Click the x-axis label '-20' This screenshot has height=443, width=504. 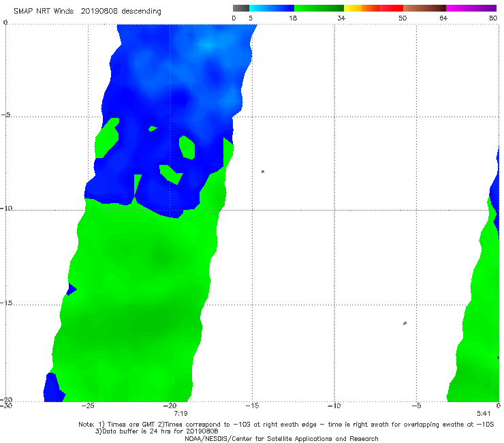click(x=170, y=406)
